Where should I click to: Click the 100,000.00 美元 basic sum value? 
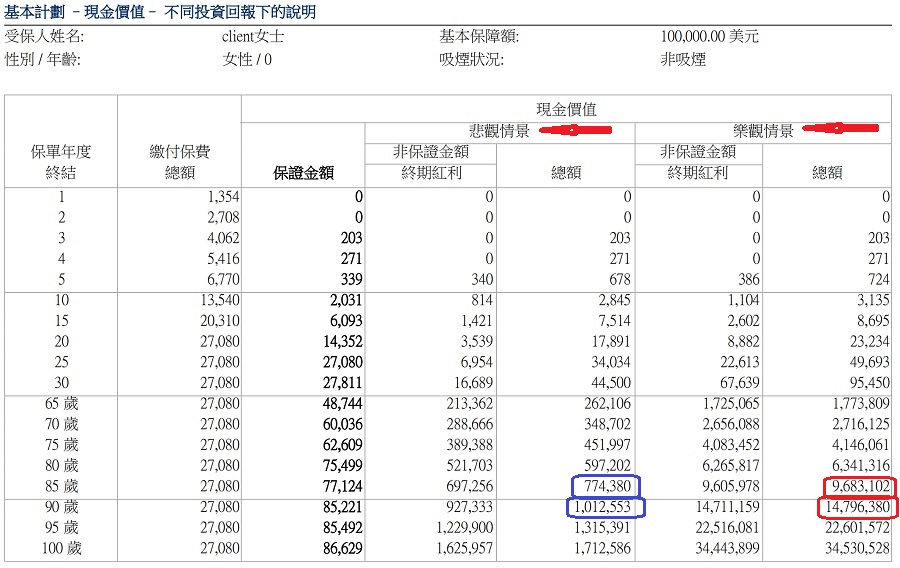point(709,37)
